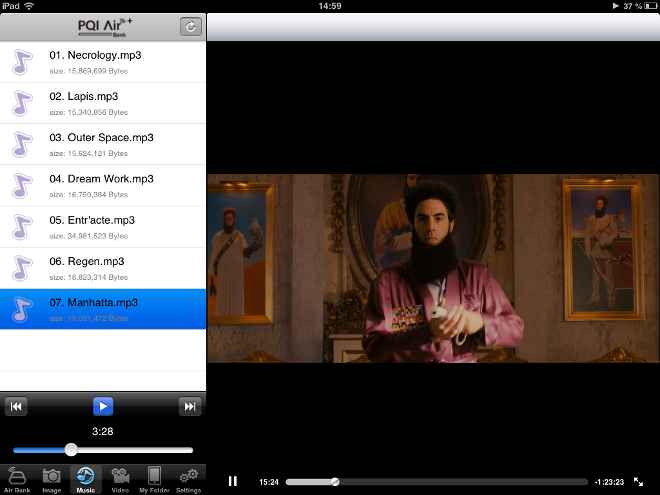Viewport: 660px width, 495px height.
Task: Click the music note icon beside Dream Work
Action: [22, 186]
